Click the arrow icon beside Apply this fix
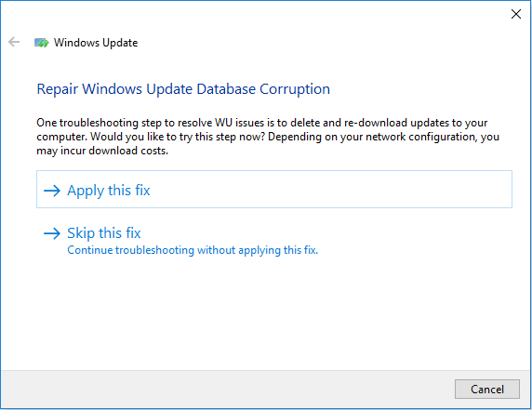This screenshot has height=410, width=532. coord(52,191)
